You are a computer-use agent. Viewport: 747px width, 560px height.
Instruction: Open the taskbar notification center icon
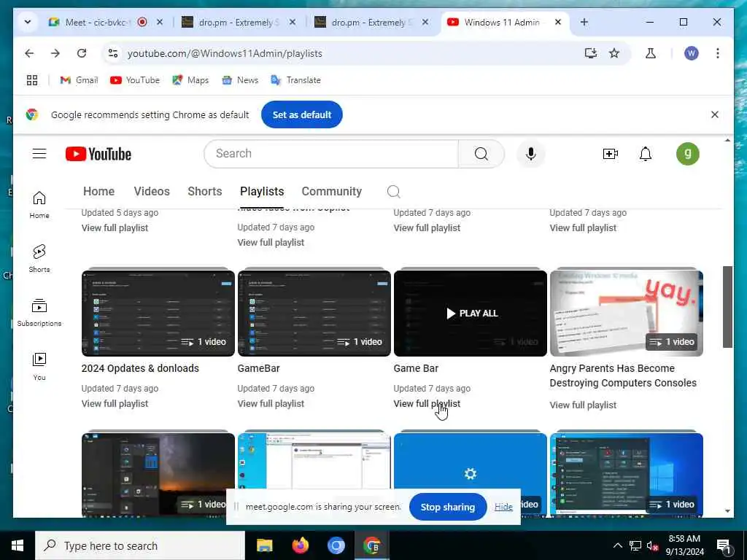(x=724, y=546)
